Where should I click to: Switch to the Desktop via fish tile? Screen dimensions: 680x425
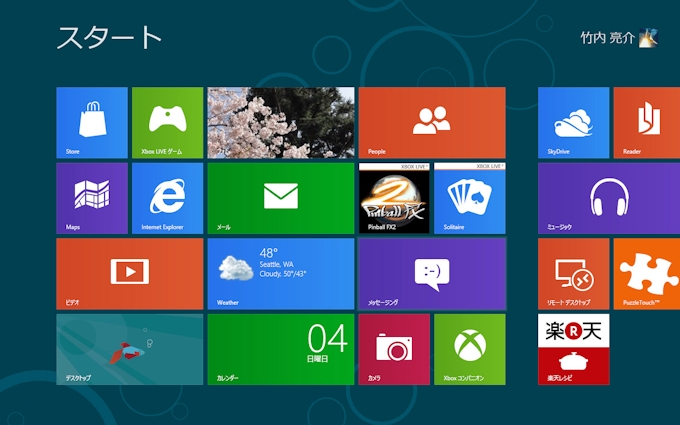(x=129, y=349)
